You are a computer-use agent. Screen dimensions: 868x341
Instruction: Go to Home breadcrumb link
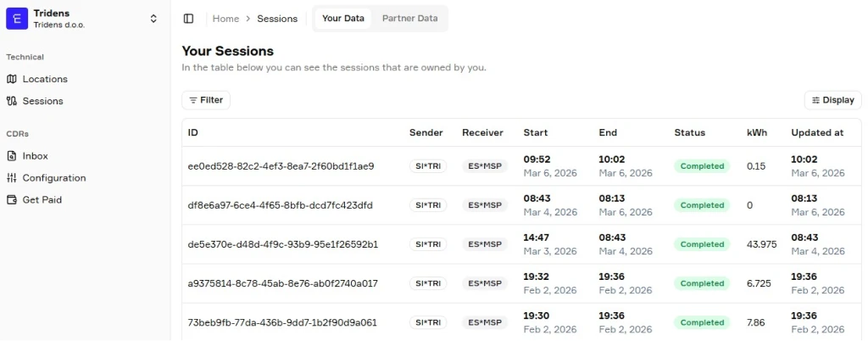click(x=225, y=19)
